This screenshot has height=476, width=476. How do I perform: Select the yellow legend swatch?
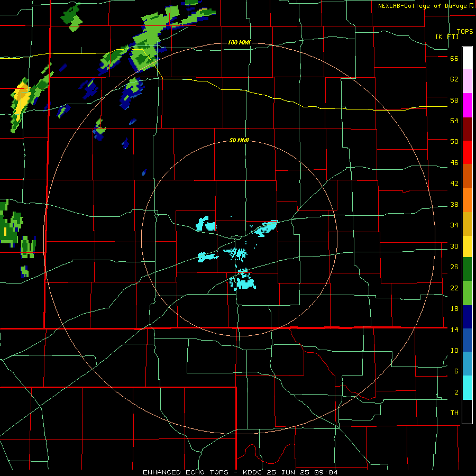(x=467, y=246)
